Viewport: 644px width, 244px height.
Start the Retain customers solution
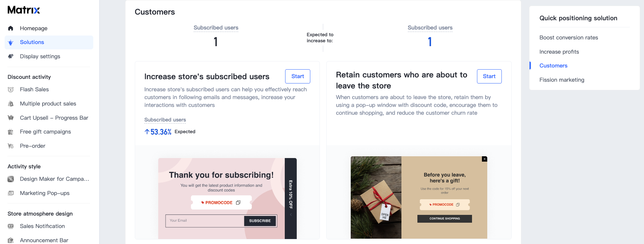tap(489, 76)
